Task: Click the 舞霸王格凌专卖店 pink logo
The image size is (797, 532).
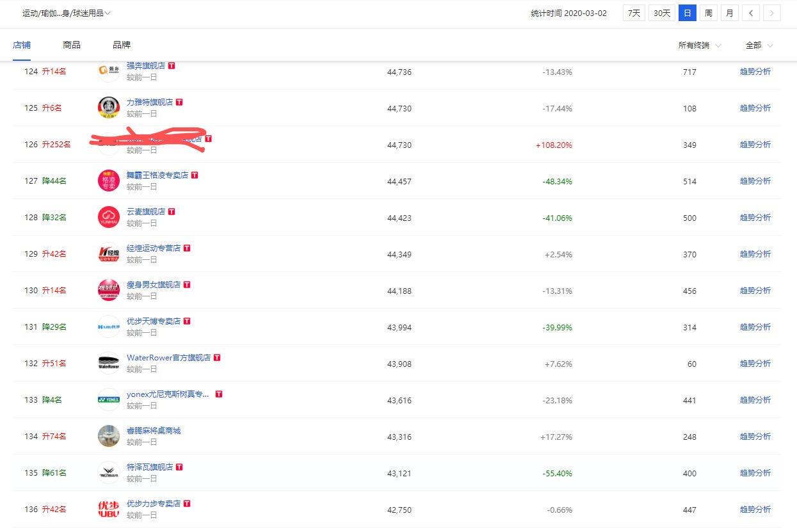Action: click(x=109, y=181)
